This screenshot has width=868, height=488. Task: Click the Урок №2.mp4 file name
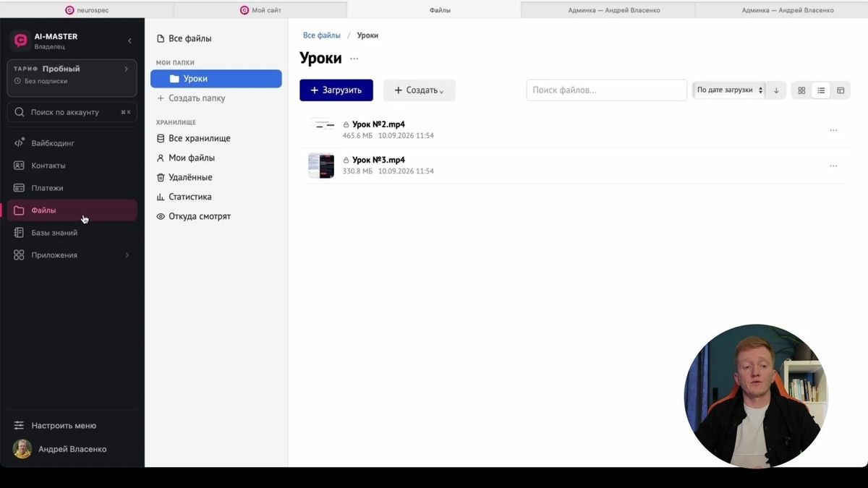click(378, 124)
